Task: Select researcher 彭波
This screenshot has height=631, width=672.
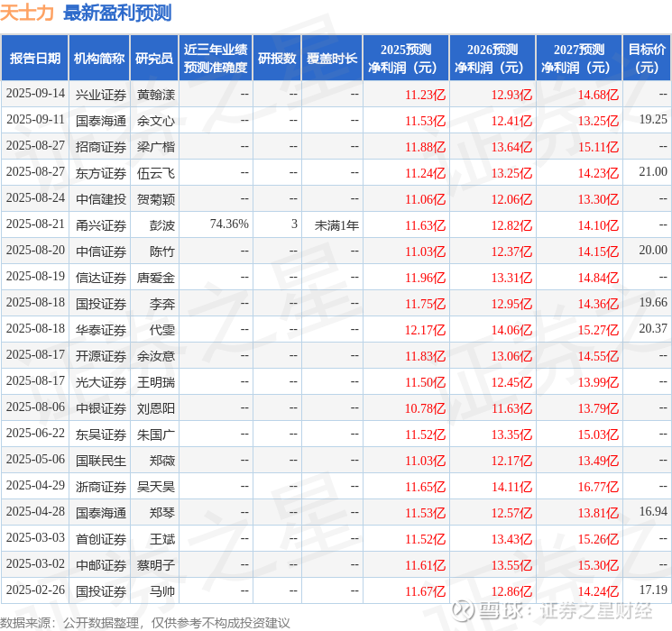Action: click(x=162, y=225)
